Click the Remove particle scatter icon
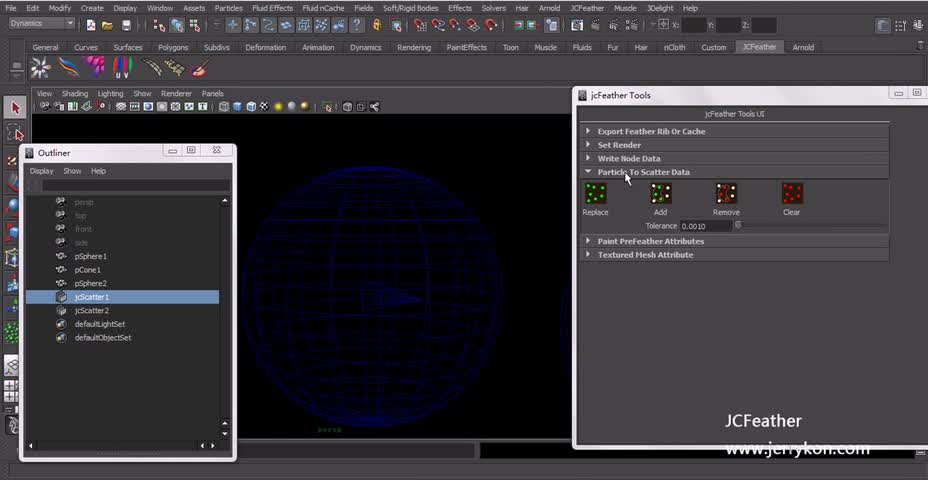This screenshot has height=480, width=928. pos(726,194)
